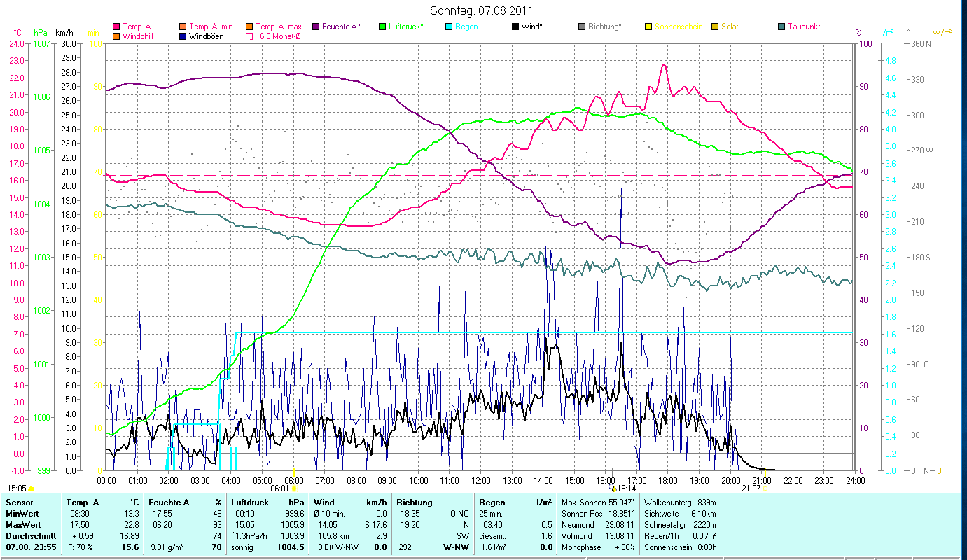Select the Luftdruck column header in table
This screenshot has width=967, height=560.
[x=249, y=503]
